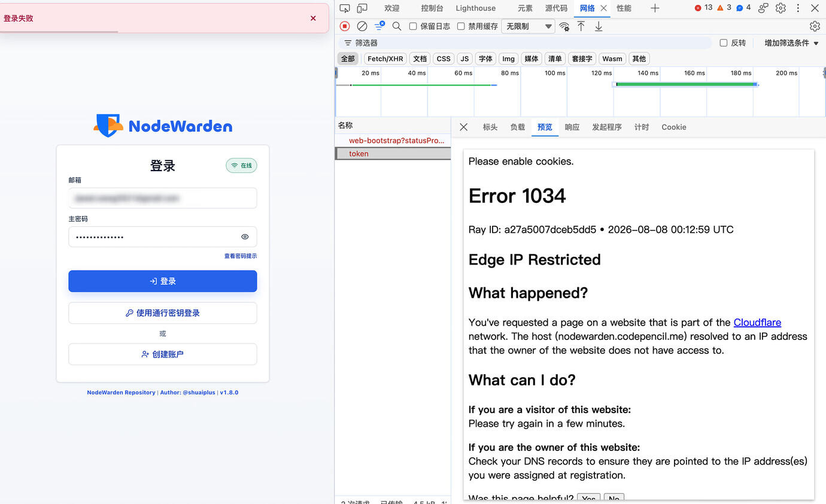Open the 3 warnings indicator
Viewport: 826px width, 504px height.
(x=724, y=8)
